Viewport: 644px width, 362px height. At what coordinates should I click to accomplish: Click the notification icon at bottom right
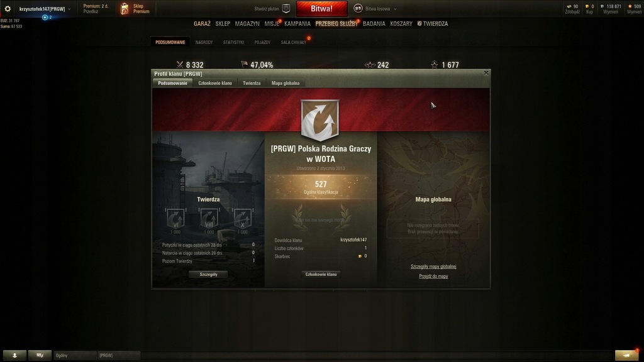click(x=627, y=356)
